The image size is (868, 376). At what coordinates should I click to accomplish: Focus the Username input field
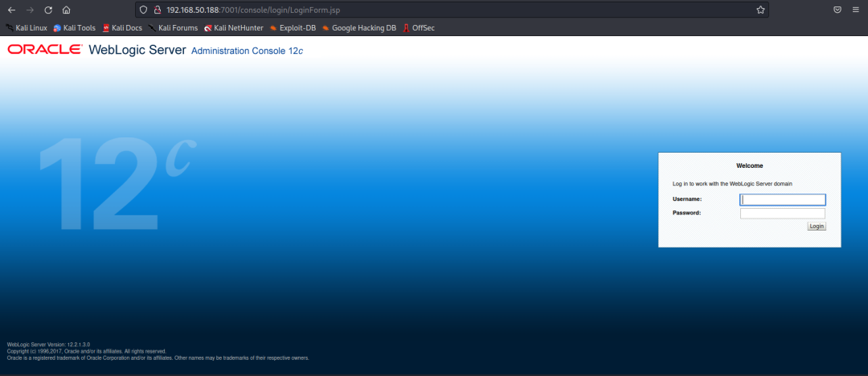click(782, 199)
